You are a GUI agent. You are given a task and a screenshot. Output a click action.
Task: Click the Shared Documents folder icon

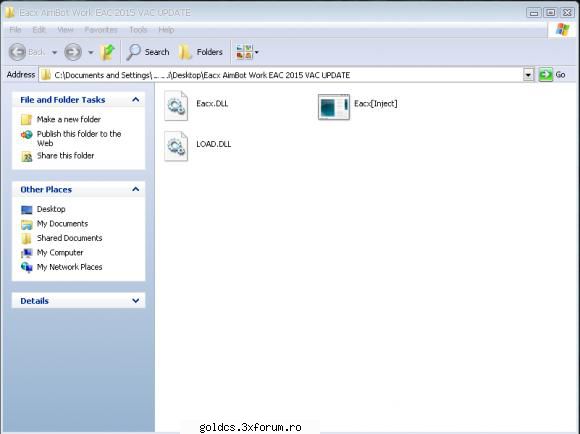(x=27, y=239)
